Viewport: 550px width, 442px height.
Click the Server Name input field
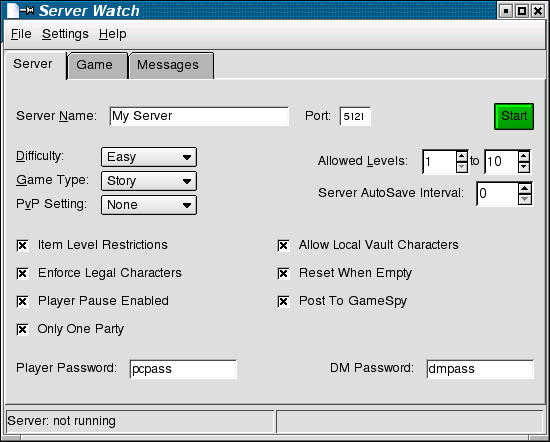(x=199, y=116)
